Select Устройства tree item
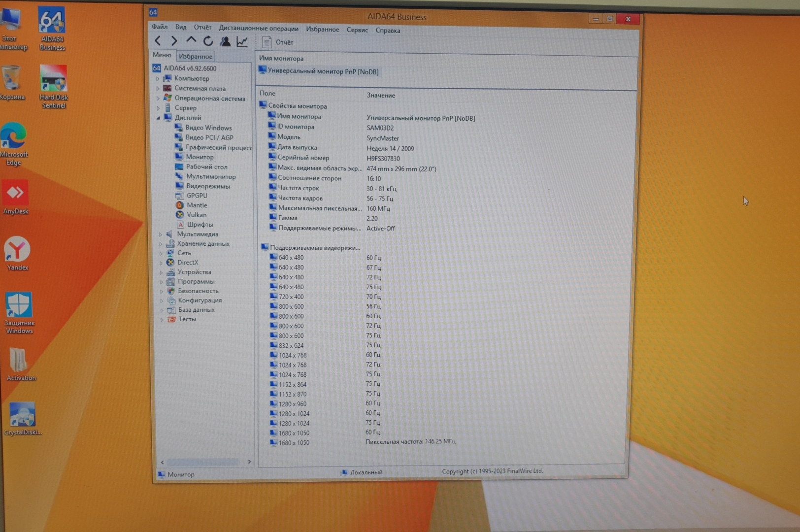 189,272
